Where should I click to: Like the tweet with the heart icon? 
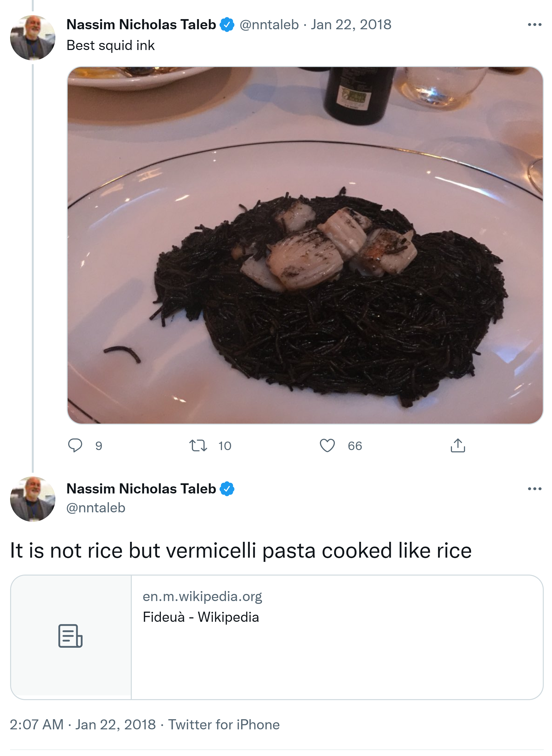click(327, 445)
